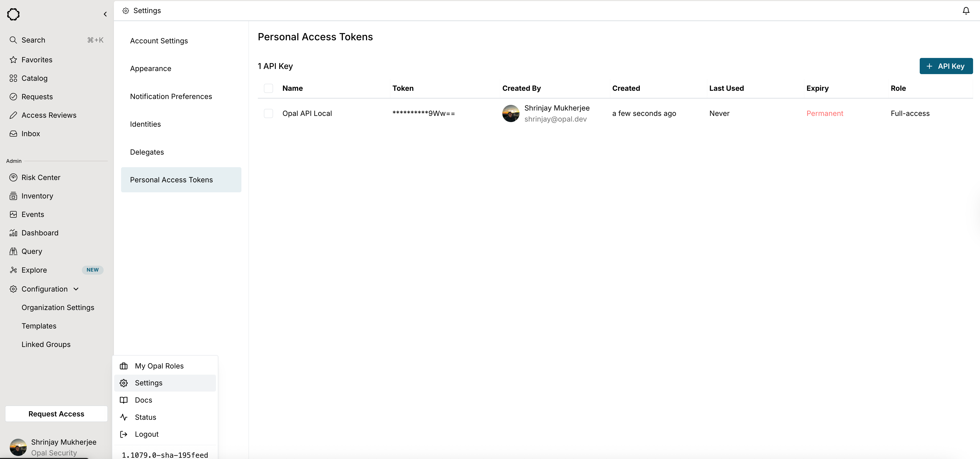
Task: Open Docs from the popup menu
Action: [x=143, y=400]
